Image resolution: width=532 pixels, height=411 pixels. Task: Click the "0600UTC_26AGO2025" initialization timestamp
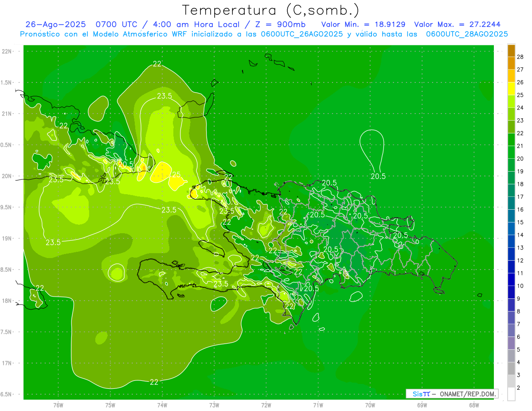302,34
